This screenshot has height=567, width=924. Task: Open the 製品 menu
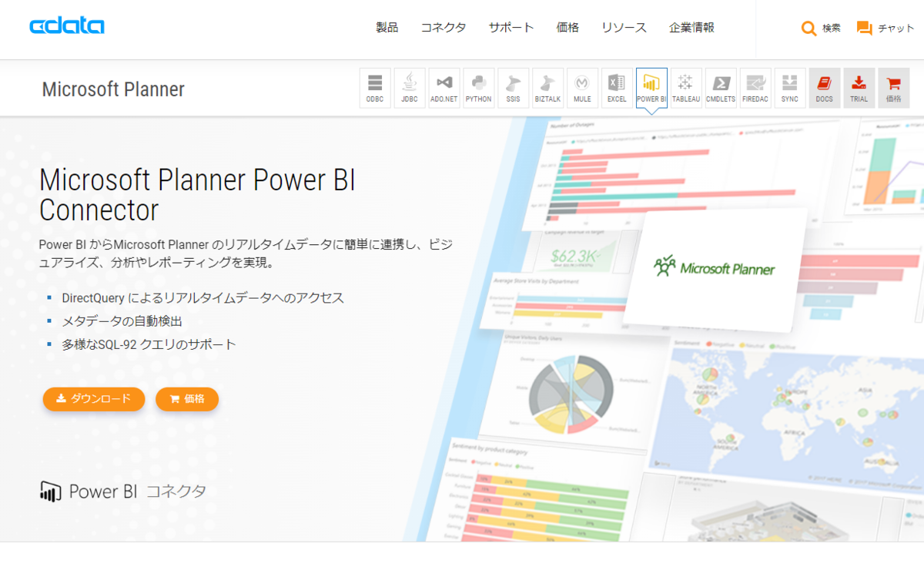[x=387, y=28]
